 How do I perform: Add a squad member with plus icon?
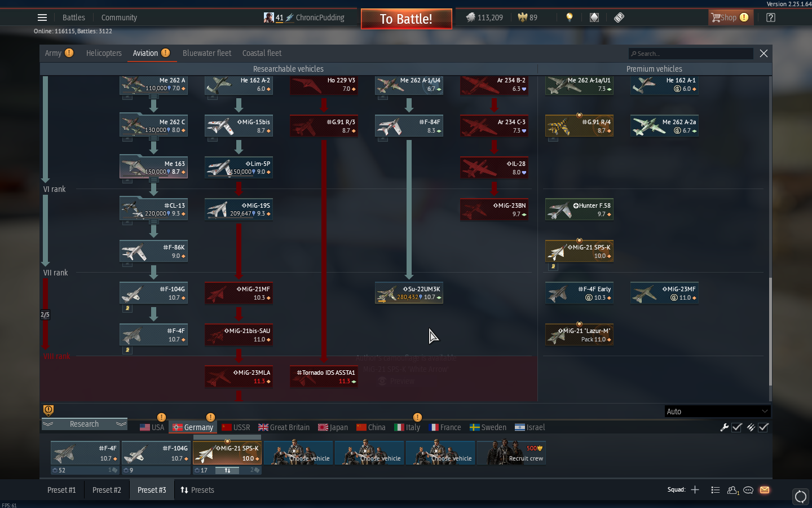[695, 490]
